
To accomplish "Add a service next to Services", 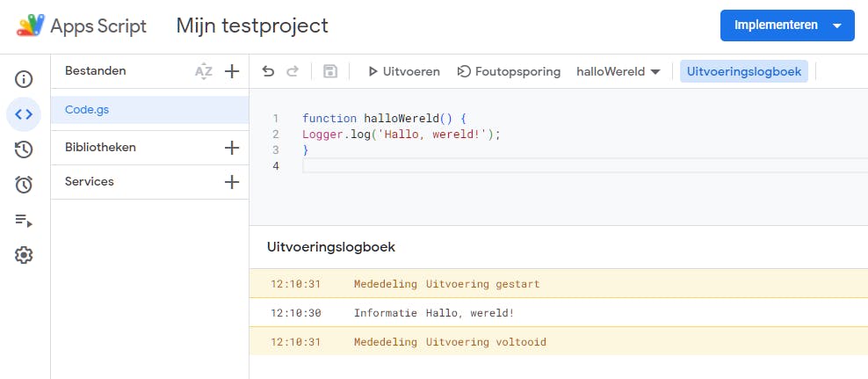I will click(232, 182).
